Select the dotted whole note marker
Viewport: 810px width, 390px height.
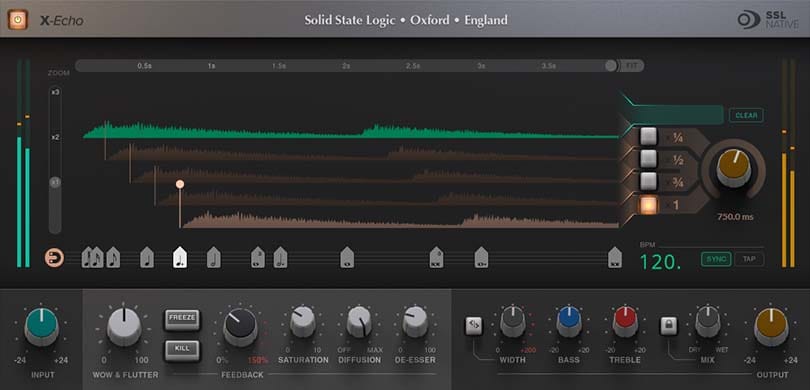coord(481,257)
